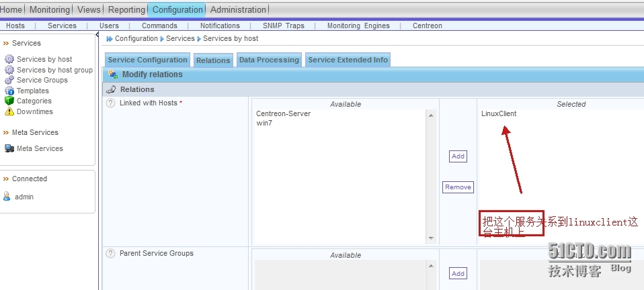The width and height of the screenshot is (644, 290).
Task: Switch to the Relations tab
Action: pyautogui.click(x=212, y=60)
